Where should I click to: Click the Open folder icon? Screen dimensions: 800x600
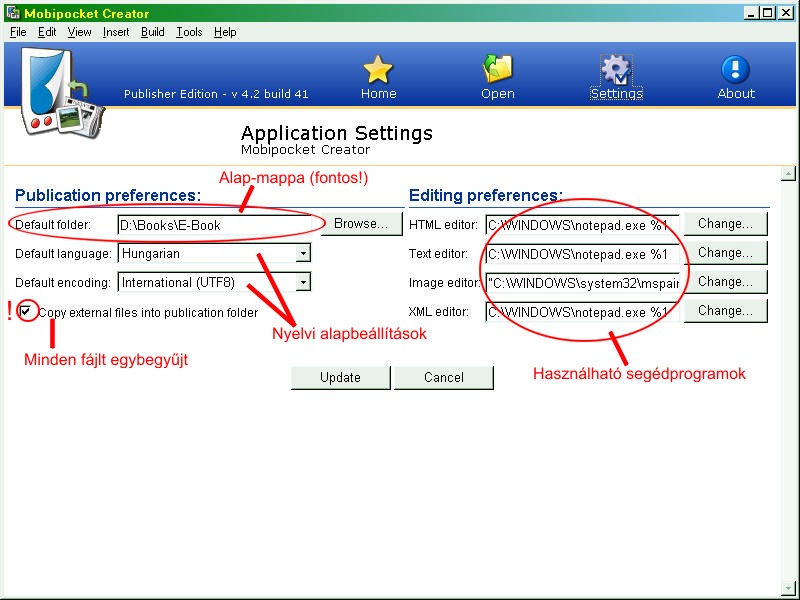click(x=497, y=68)
